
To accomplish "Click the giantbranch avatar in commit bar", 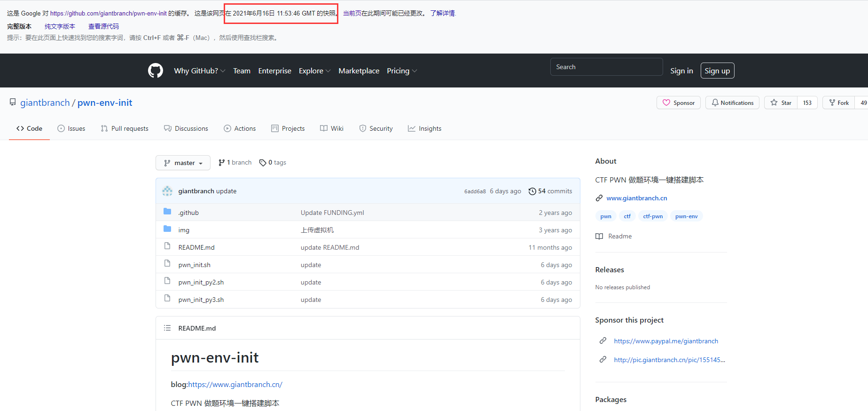I will click(167, 191).
